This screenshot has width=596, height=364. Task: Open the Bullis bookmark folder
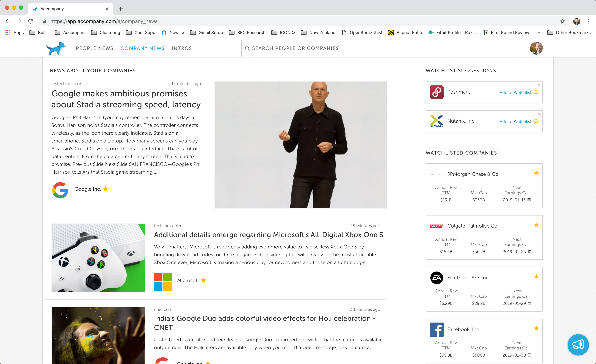(39, 32)
